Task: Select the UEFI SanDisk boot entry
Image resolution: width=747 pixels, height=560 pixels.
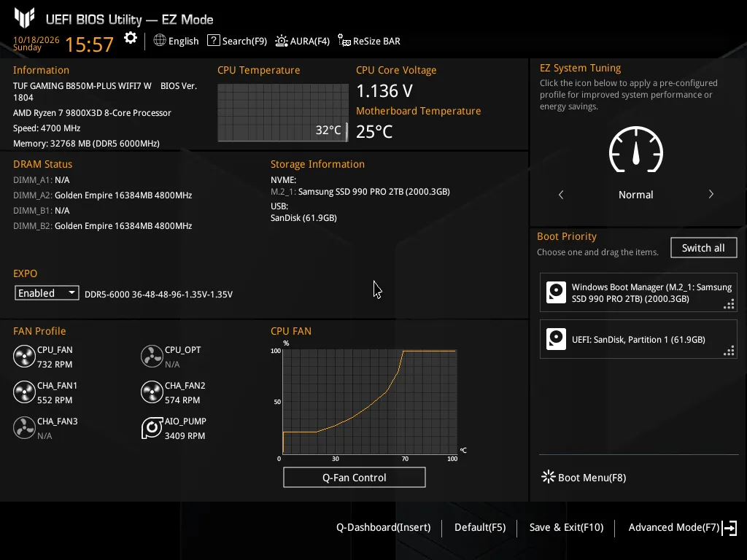Action: (x=638, y=339)
